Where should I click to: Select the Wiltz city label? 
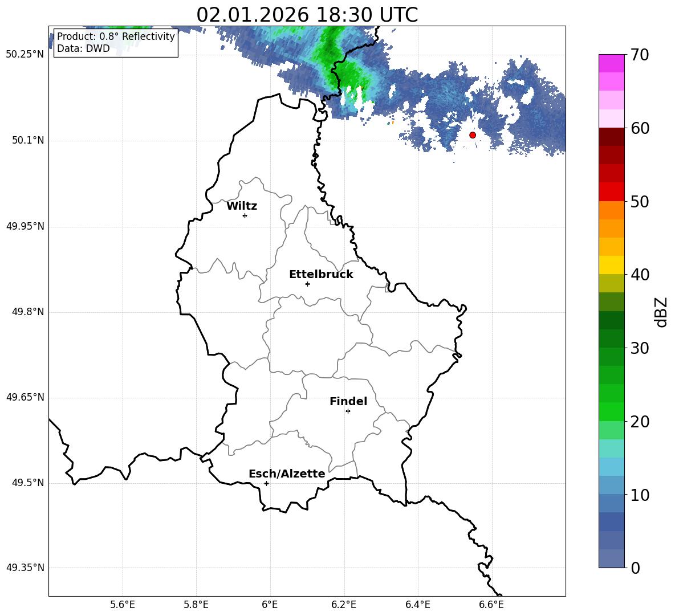pyautogui.click(x=242, y=206)
